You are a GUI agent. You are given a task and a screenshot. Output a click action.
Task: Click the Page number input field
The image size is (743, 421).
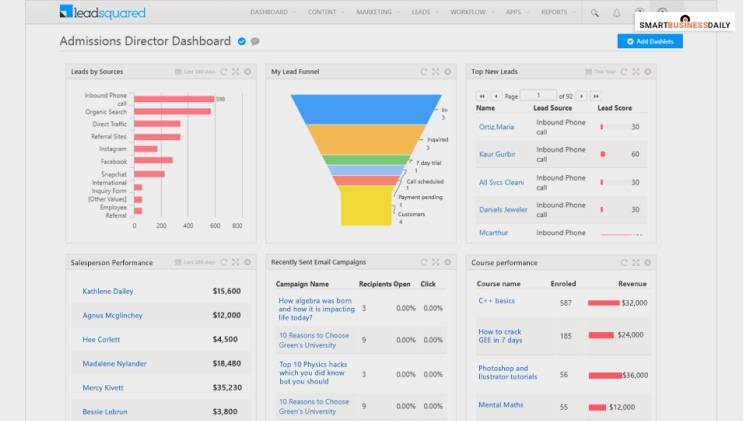point(538,95)
